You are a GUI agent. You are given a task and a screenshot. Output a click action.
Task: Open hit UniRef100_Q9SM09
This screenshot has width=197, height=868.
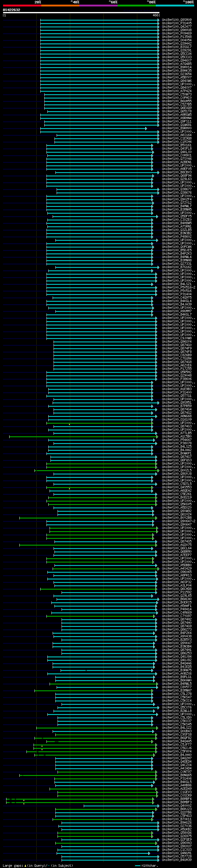(x=177, y=20)
